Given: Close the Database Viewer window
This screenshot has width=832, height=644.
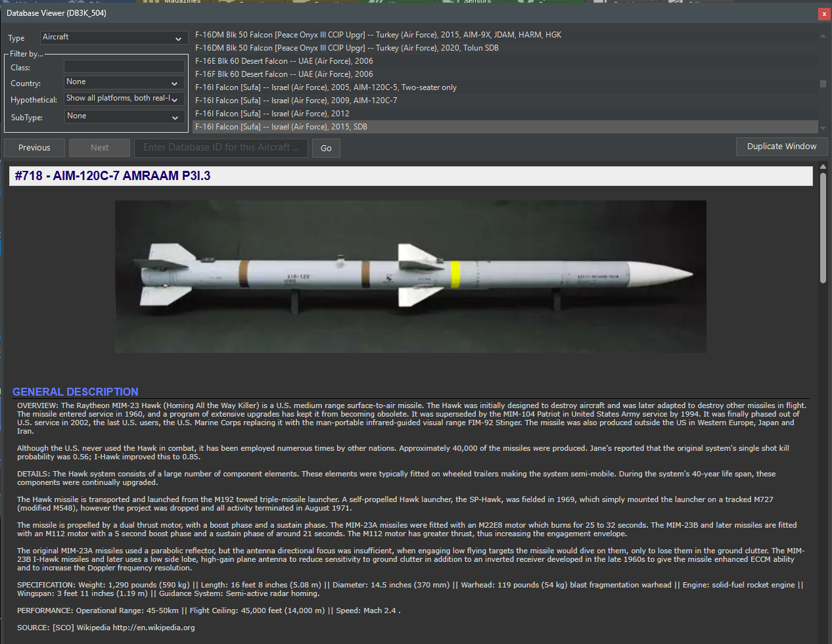Looking at the screenshot, I should click(x=823, y=14).
